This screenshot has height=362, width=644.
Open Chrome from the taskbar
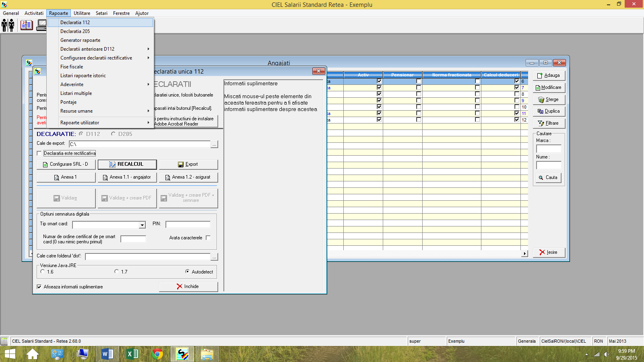[x=157, y=354]
